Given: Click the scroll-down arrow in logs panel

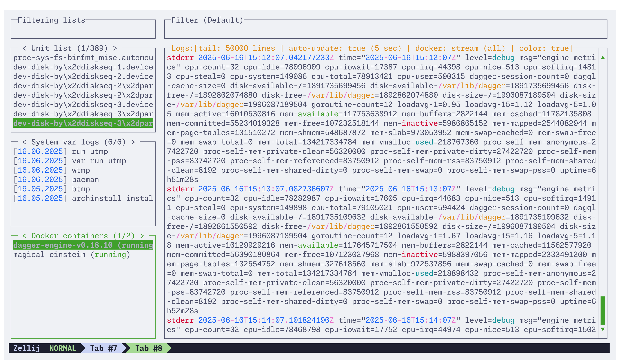Looking at the screenshot, I should click(x=602, y=329).
